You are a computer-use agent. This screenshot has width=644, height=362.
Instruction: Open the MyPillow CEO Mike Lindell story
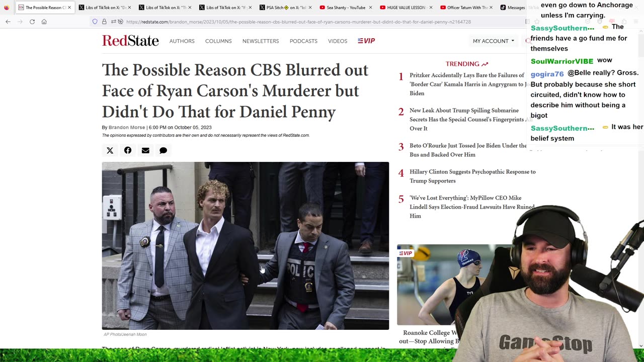point(472,207)
